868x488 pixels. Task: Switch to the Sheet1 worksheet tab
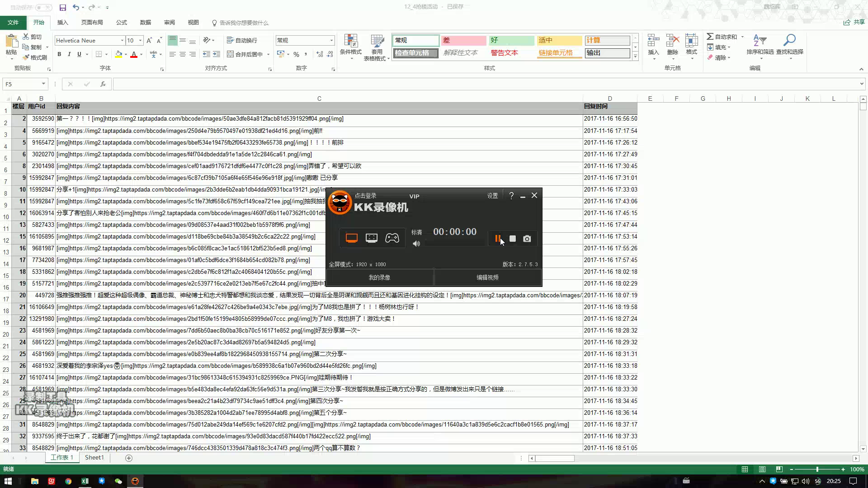pyautogui.click(x=94, y=458)
